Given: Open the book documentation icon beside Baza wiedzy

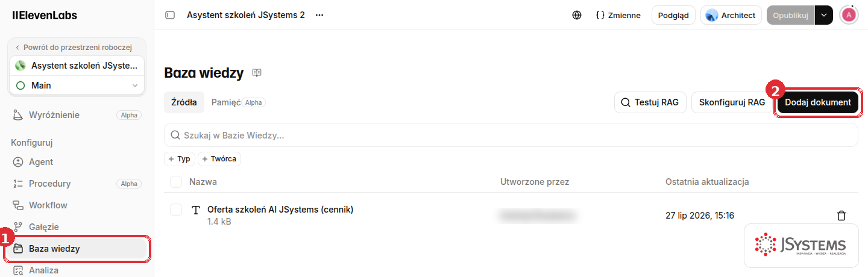Looking at the screenshot, I should (x=257, y=73).
